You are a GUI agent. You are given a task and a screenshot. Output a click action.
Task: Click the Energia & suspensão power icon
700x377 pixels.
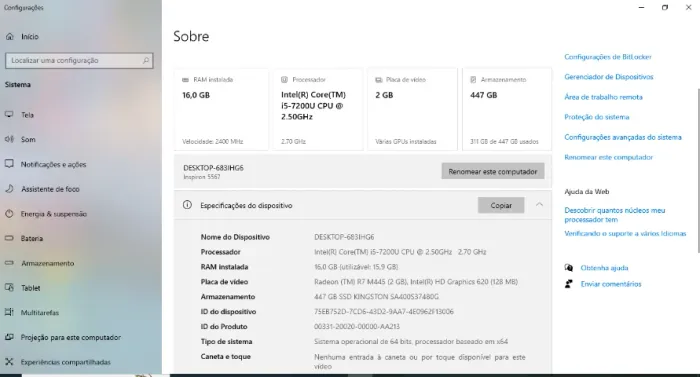(x=9, y=214)
